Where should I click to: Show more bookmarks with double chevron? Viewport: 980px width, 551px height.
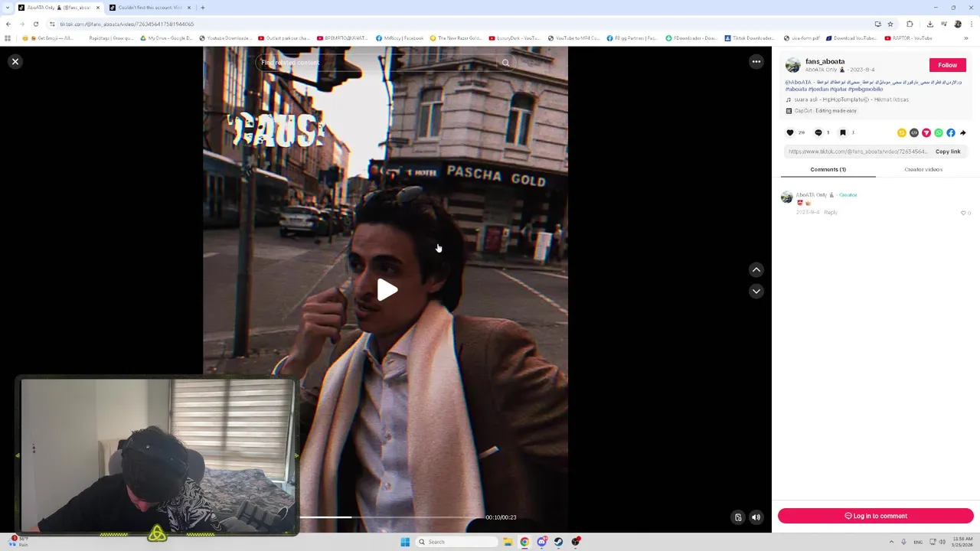pyautogui.click(x=966, y=38)
